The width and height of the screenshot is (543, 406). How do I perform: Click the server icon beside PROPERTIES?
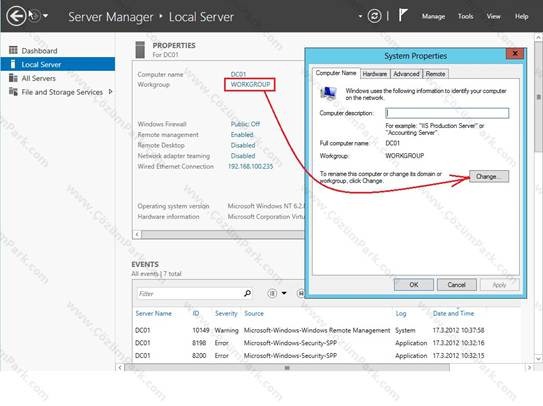140,50
